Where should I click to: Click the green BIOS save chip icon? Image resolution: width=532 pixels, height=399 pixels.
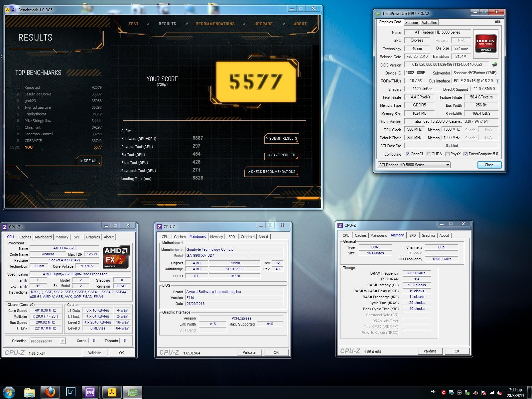pos(495,65)
